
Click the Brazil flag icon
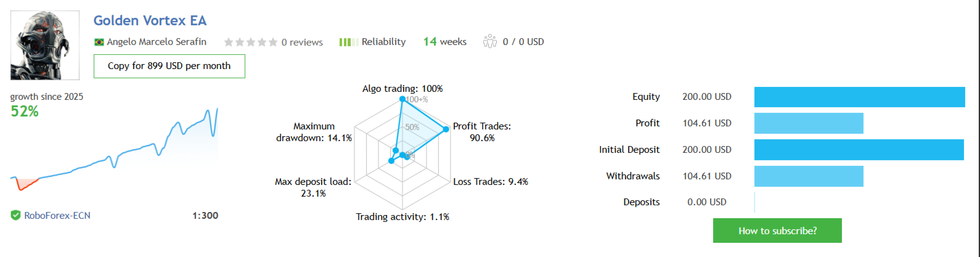coord(99,43)
